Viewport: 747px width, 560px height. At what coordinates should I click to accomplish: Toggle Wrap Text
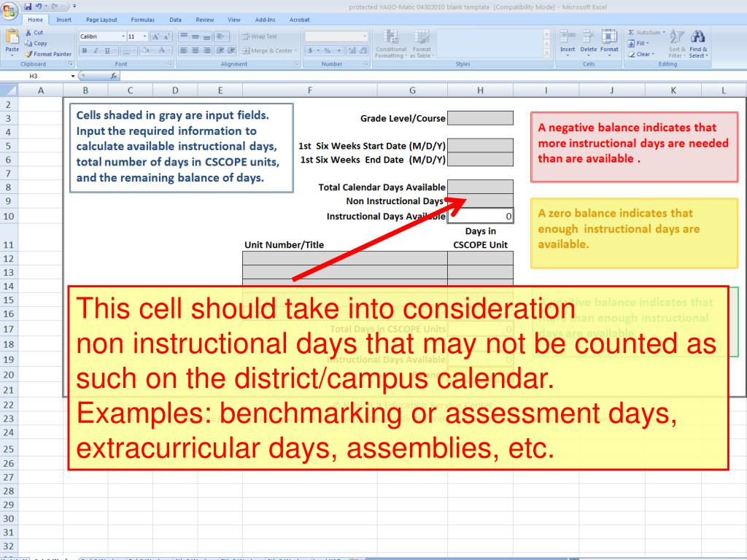[259, 36]
